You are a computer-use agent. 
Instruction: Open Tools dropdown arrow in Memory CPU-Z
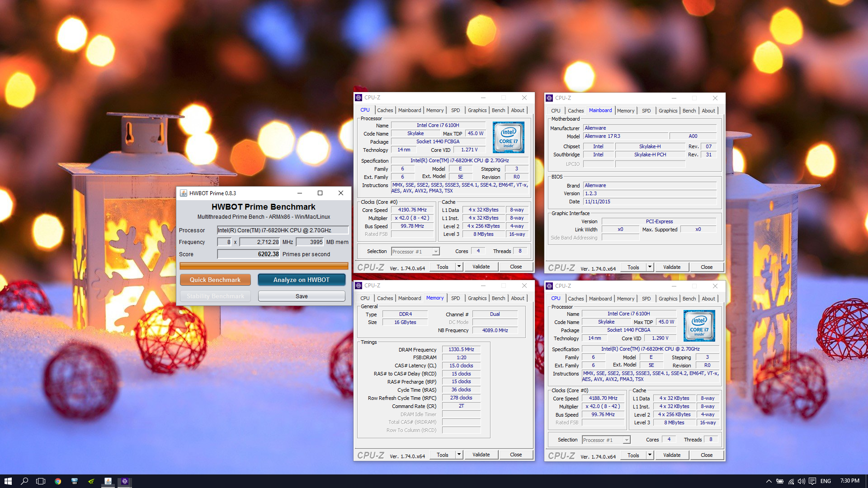(x=459, y=455)
